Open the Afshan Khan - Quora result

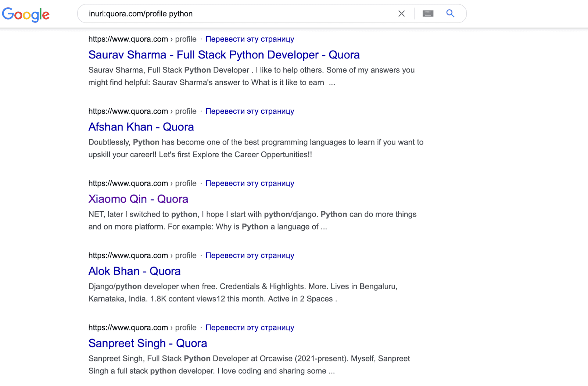141,127
